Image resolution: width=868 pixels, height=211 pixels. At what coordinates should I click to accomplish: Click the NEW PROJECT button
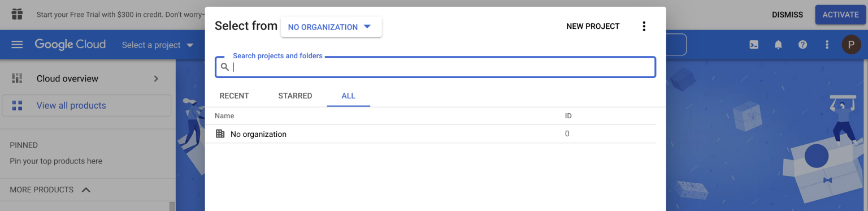coord(593,27)
